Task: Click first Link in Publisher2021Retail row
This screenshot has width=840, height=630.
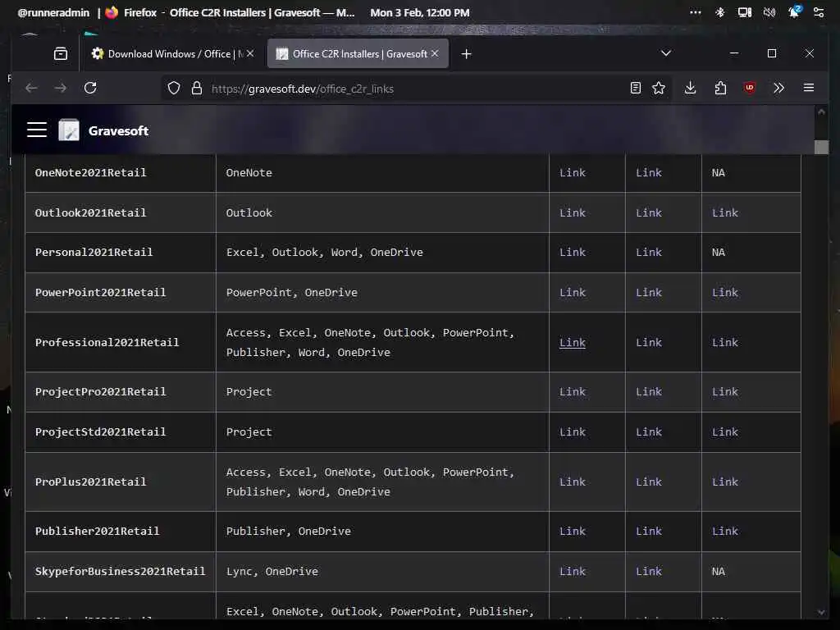Action: [x=572, y=531]
